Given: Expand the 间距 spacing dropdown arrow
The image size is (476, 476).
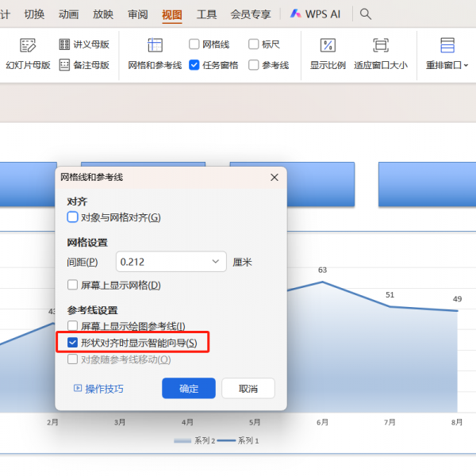Looking at the screenshot, I should pos(215,262).
